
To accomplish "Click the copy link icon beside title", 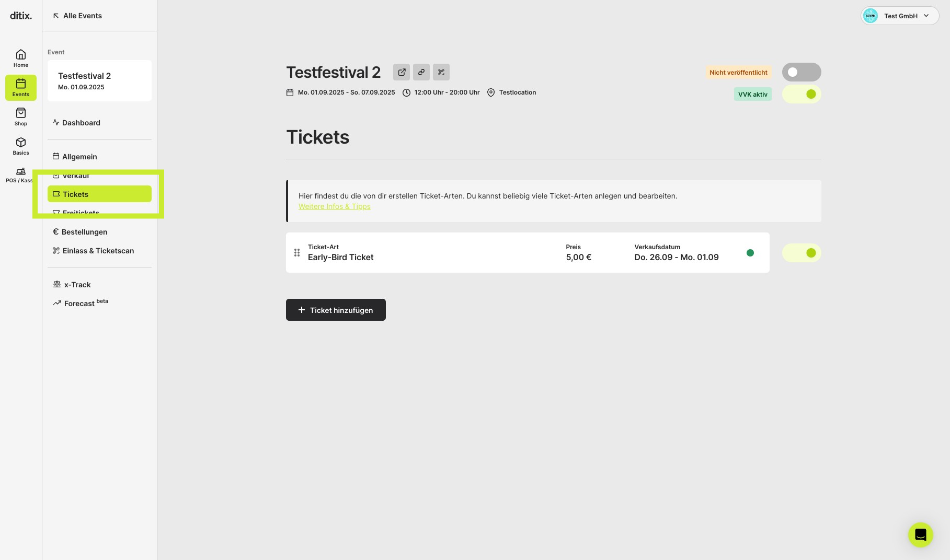I will click(421, 72).
